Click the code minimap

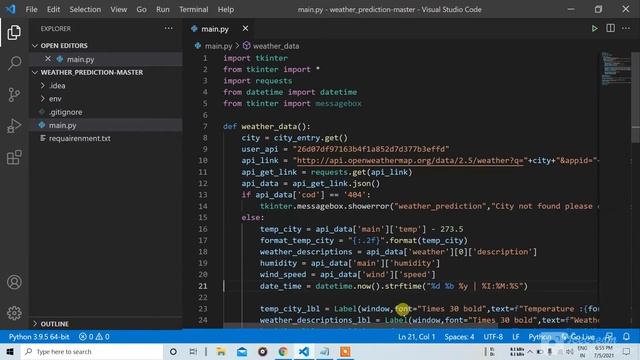tap(616, 69)
